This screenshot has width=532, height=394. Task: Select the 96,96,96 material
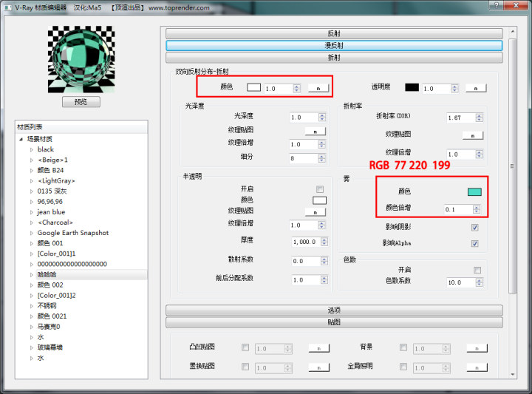50,202
